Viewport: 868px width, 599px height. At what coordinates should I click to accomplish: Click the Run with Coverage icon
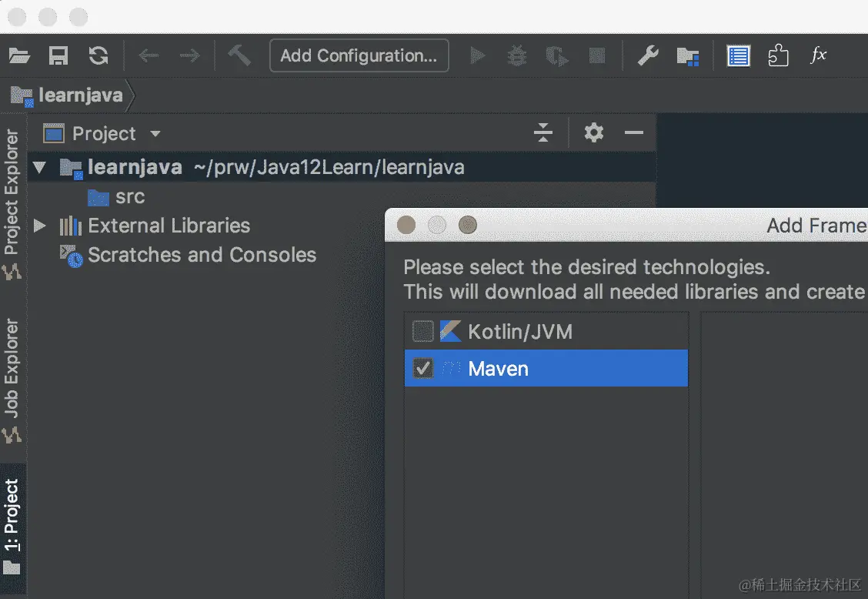(x=557, y=56)
